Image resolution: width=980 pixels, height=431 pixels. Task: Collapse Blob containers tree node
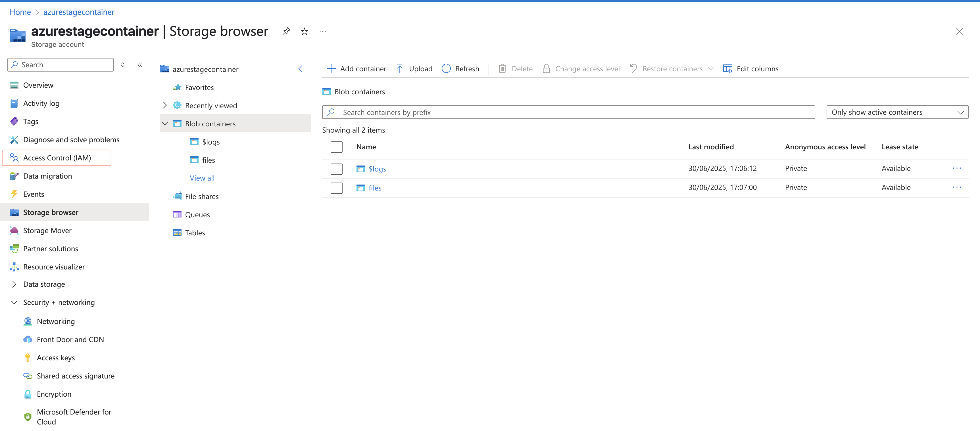point(165,123)
